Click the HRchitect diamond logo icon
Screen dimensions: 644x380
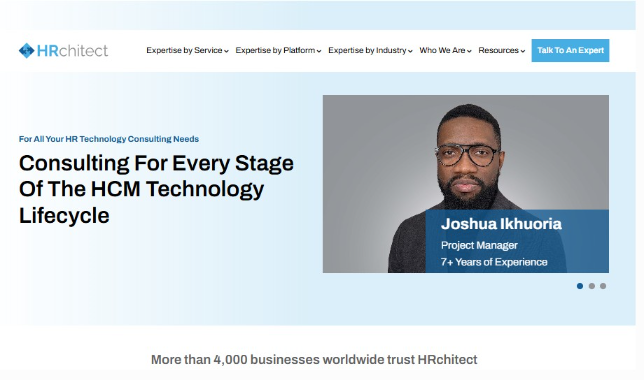coord(27,51)
